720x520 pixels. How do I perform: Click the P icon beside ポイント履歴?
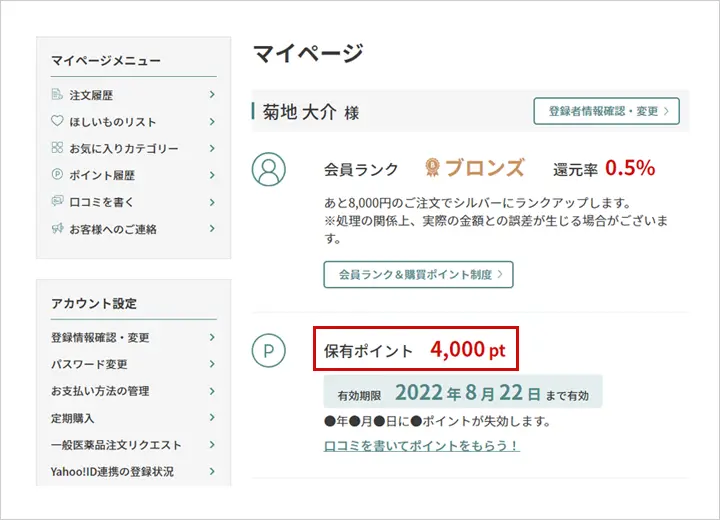57,175
